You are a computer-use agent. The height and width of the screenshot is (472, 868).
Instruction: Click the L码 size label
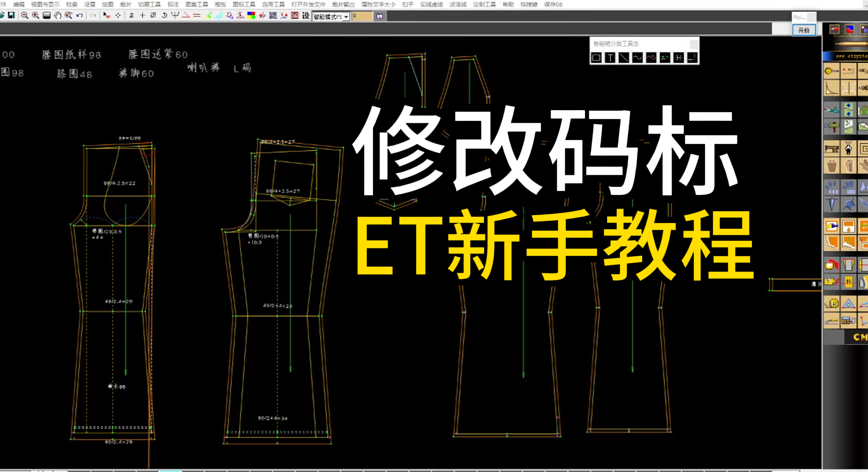point(242,68)
